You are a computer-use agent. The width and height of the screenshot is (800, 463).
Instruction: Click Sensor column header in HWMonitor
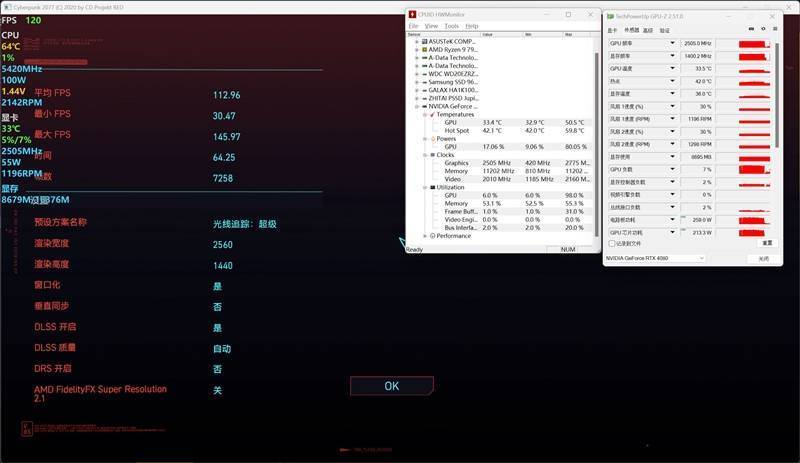(x=443, y=34)
